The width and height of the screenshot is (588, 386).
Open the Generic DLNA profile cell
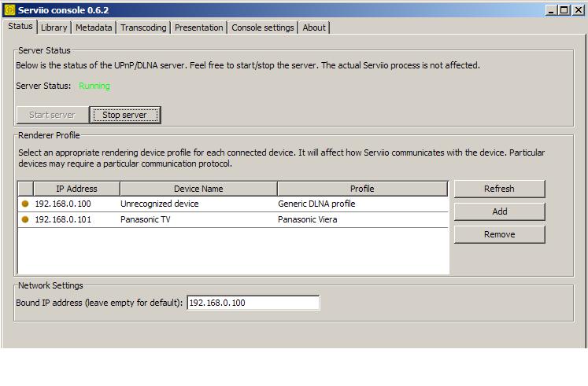coord(361,204)
